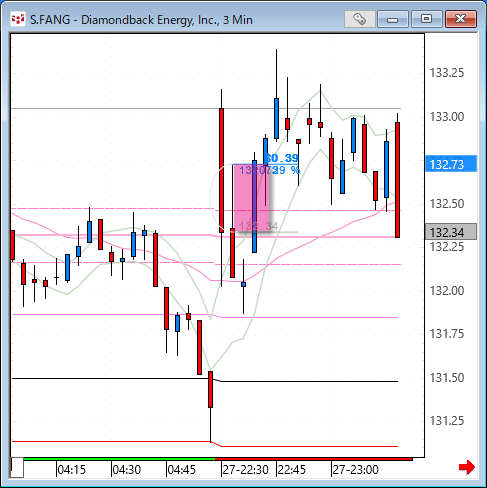Click the 133.25 price axis label

coord(447,73)
